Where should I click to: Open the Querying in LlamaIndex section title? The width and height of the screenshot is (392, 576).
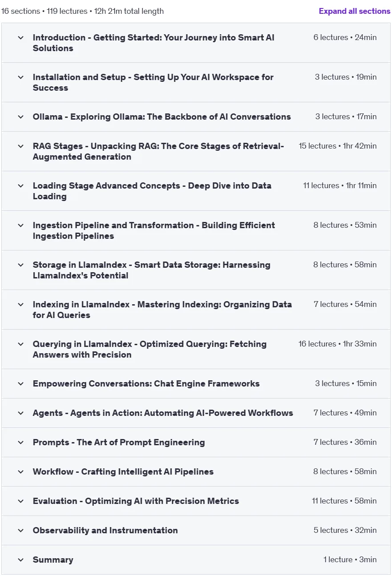coord(150,349)
